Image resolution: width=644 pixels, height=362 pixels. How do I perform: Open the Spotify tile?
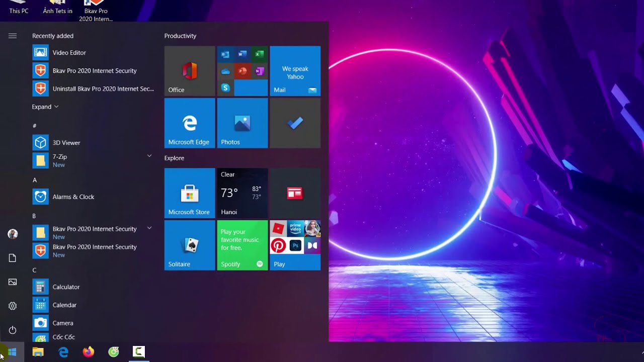tap(243, 245)
